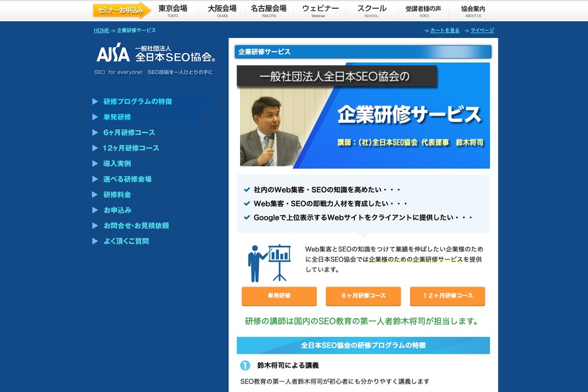The width and height of the screenshot is (588, 392).
Task: Click the checkmark beside Googleで上位表示する
Action: [247, 218]
